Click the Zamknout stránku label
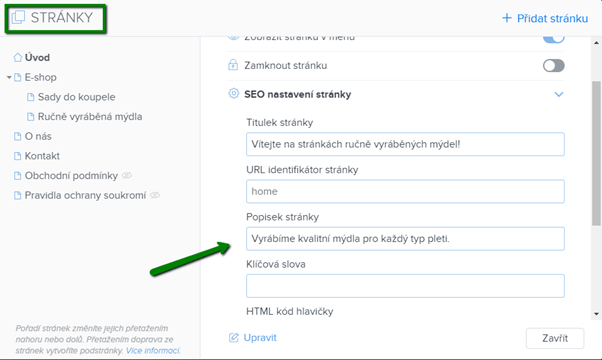 (286, 66)
